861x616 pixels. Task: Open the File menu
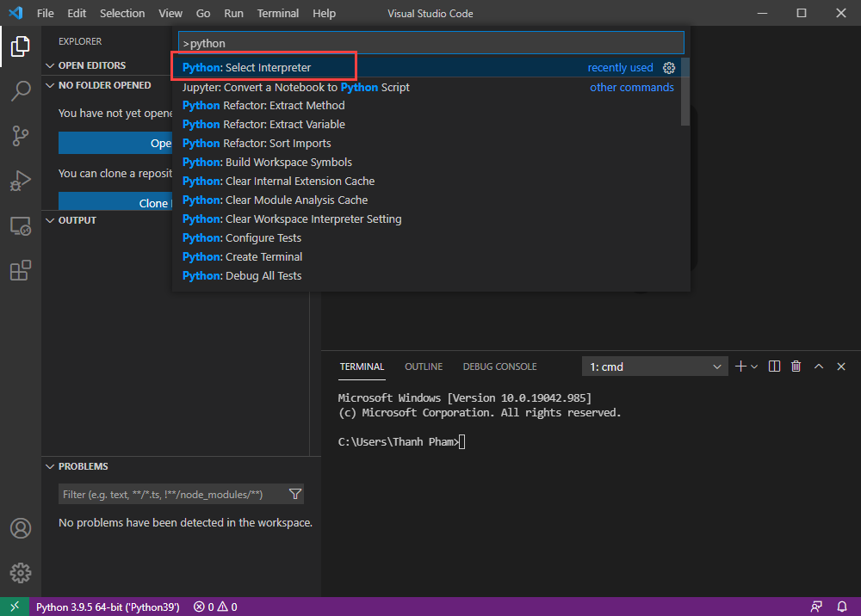[x=45, y=13]
